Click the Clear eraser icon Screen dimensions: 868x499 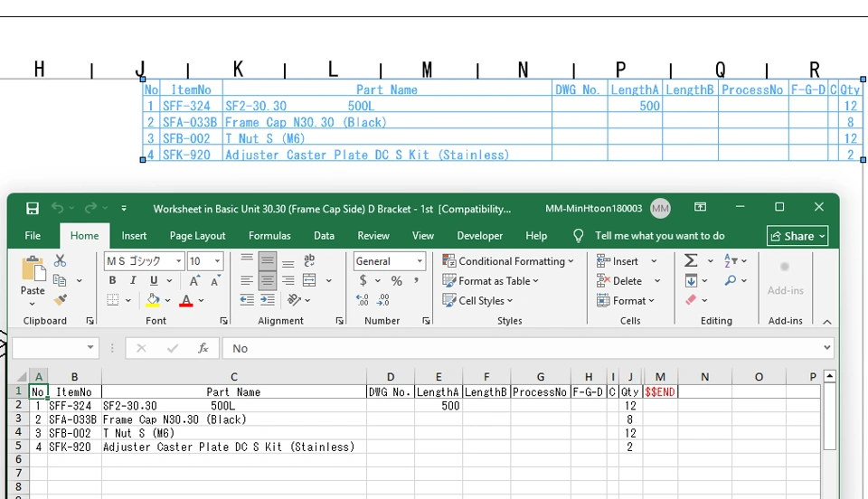pyautogui.click(x=691, y=300)
